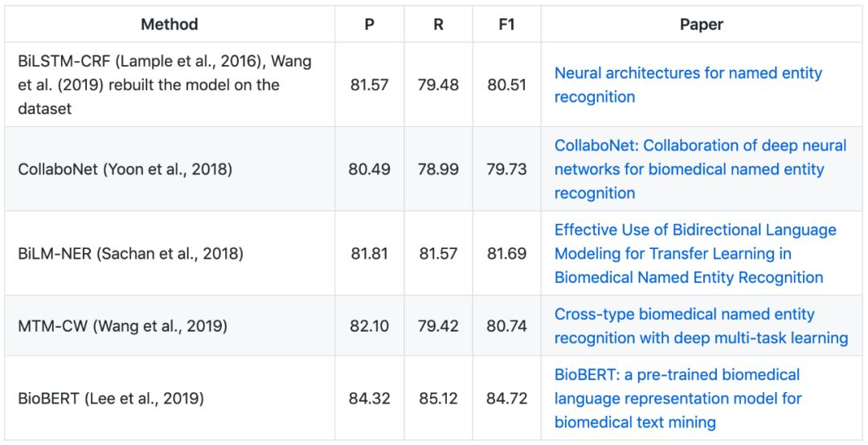The height and width of the screenshot is (445, 868).
Task: Click the P column header
Action: point(369,24)
